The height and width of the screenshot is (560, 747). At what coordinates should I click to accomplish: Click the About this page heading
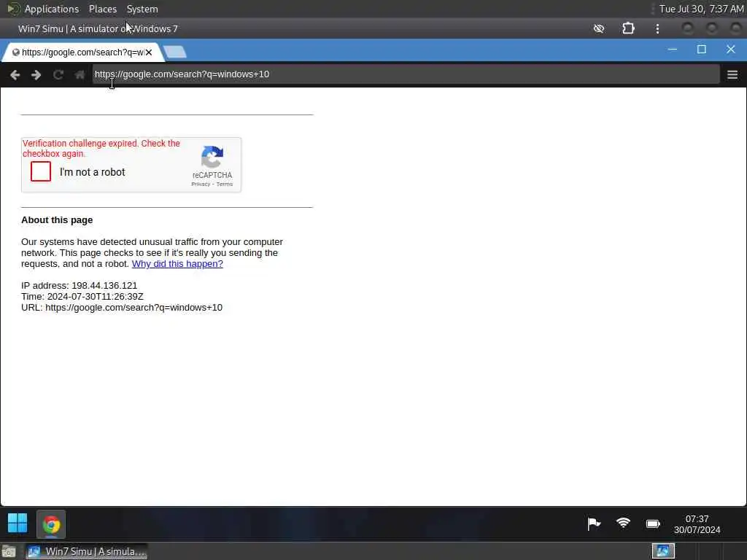coord(57,220)
